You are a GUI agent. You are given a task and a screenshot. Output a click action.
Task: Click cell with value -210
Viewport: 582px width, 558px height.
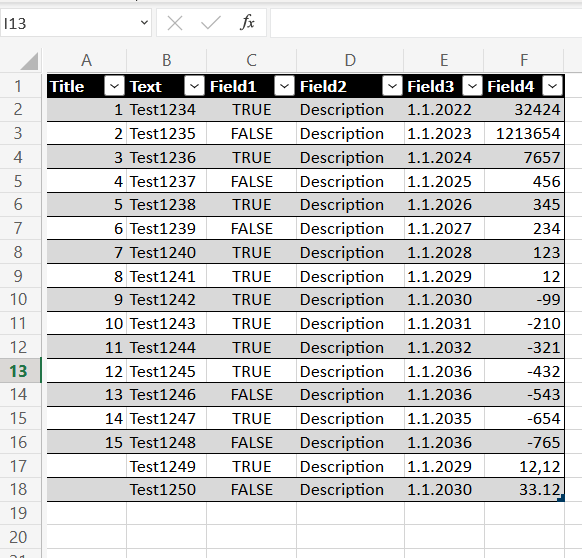pyautogui.click(x=524, y=324)
